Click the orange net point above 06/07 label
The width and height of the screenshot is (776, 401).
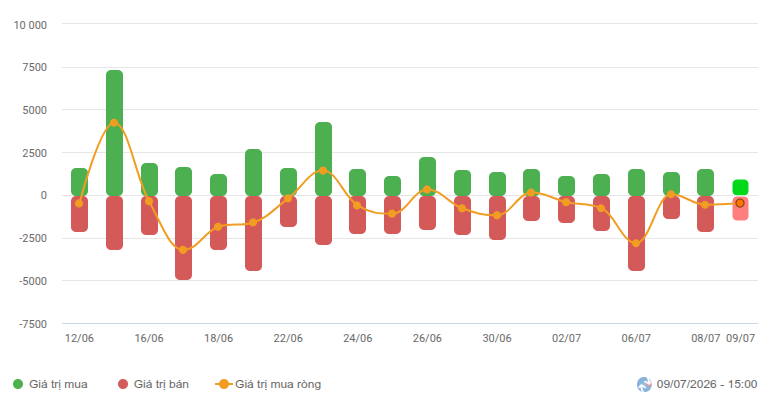coord(636,243)
